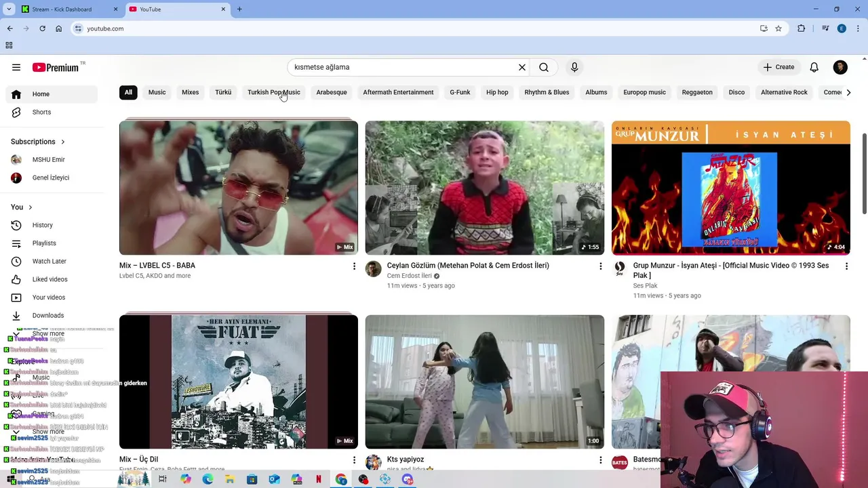868x488 pixels.
Task: Open Downloads in the sidebar
Action: (52, 315)
